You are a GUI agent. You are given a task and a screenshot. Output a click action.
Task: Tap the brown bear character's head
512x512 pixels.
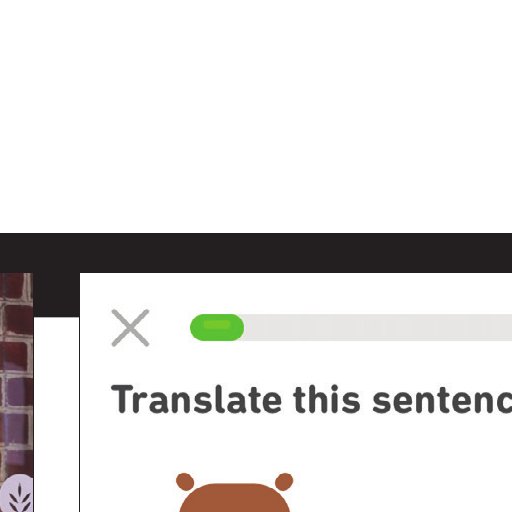(x=234, y=497)
